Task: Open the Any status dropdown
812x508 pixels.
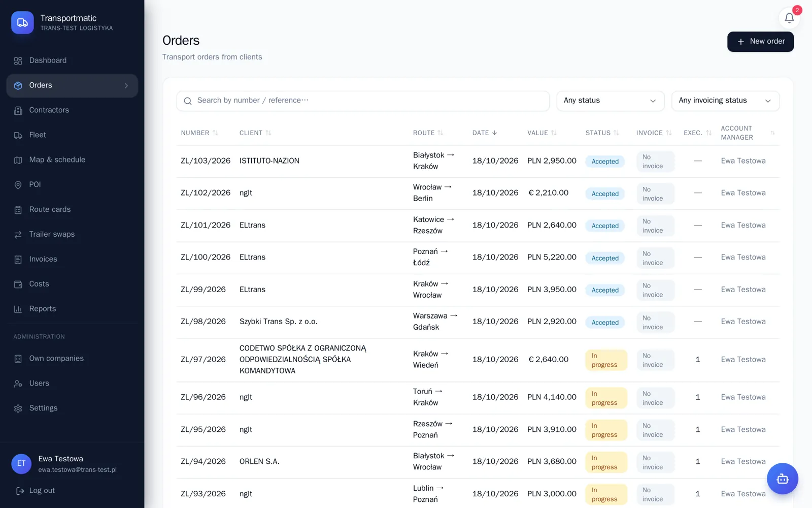Action: 611,101
